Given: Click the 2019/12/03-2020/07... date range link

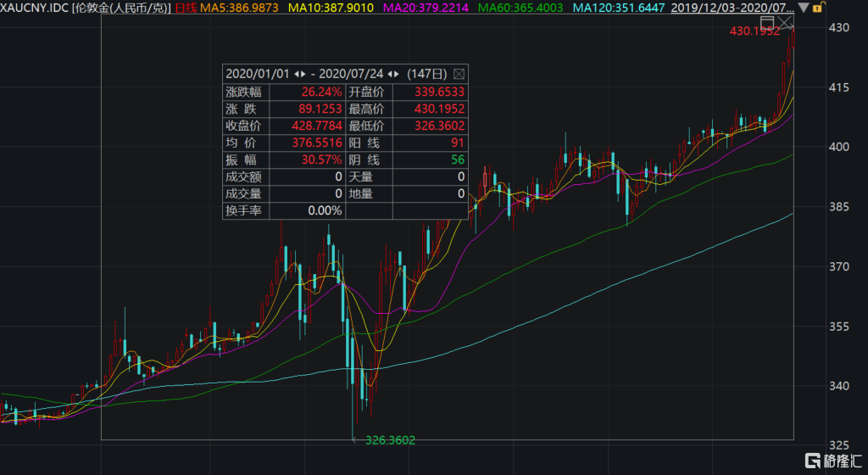Looking at the screenshot, I should coord(732,8).
